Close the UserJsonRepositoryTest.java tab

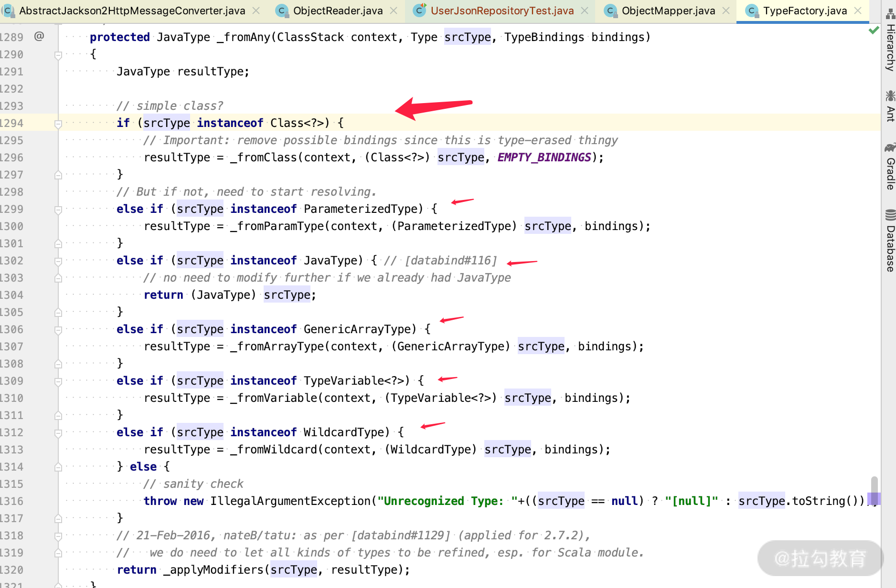point(585,10)
